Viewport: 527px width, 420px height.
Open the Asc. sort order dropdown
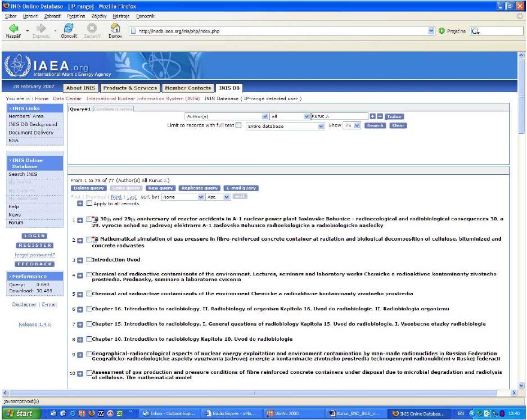[218, 197]
